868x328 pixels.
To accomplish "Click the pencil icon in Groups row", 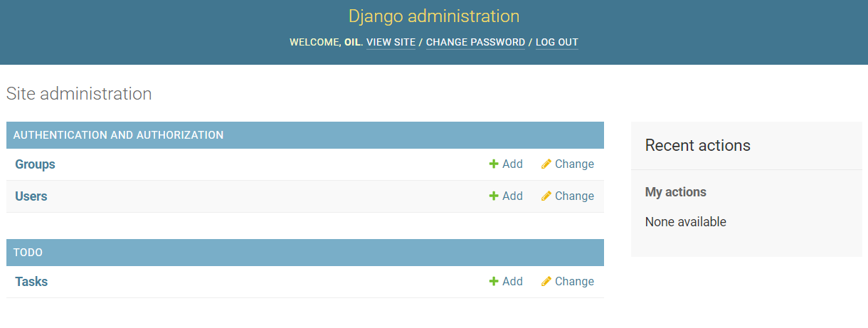I will point(546,164).
